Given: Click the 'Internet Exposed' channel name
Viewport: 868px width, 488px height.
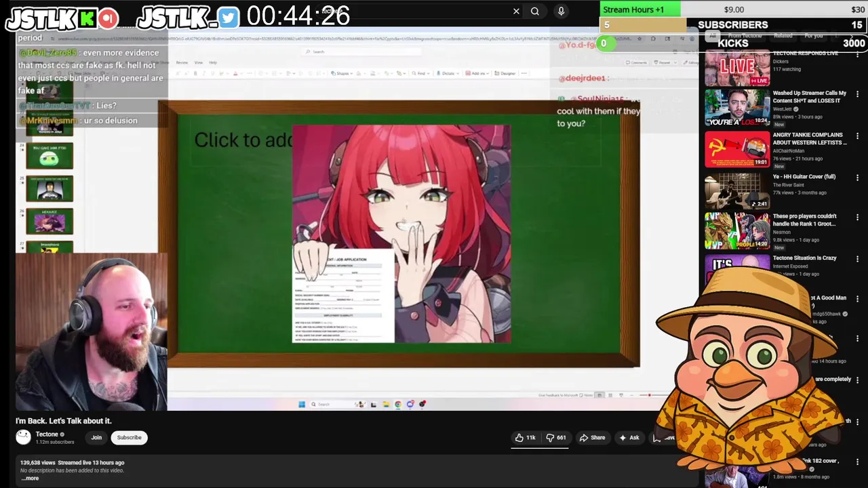Looking at the screenshot, I should pos(791,266).
